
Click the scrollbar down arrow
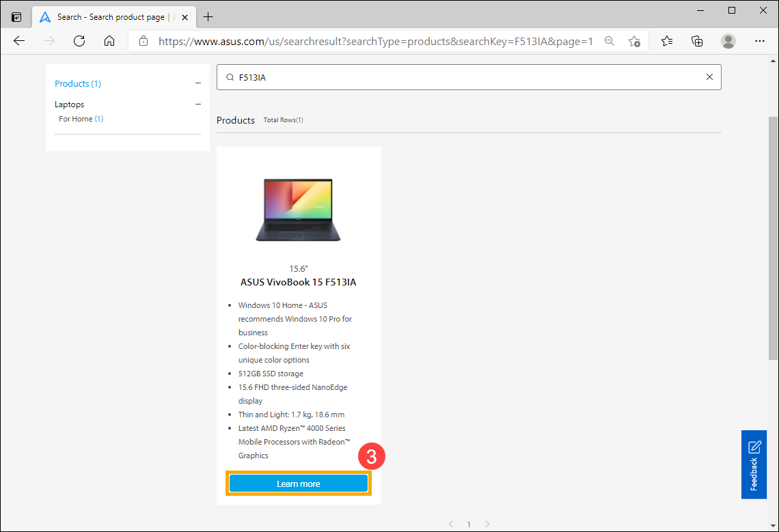click(773, 525)
